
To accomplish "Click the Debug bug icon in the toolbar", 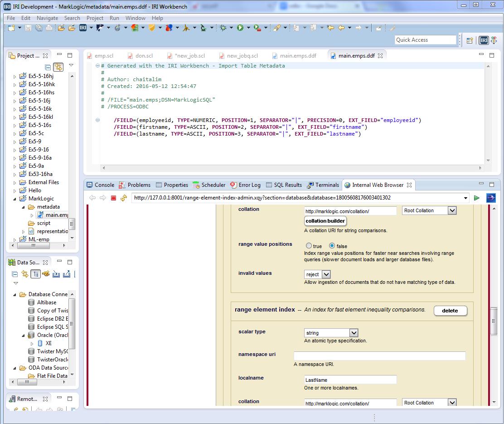I will click(223, 28).
